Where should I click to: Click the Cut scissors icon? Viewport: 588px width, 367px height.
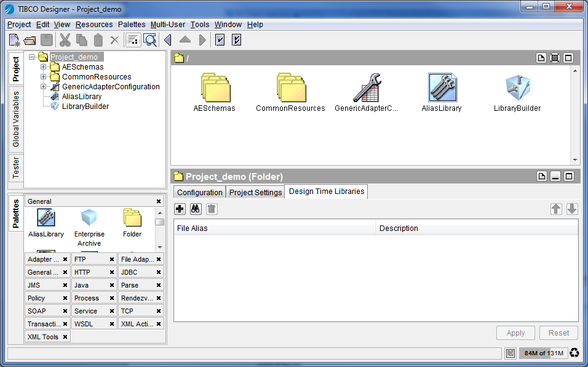(65, 40)
